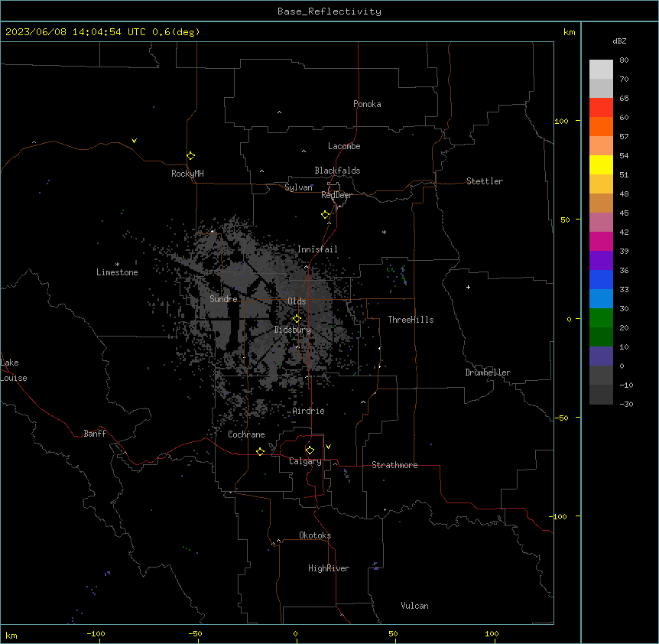Image resolution: width=659 pixels, height=644 pixels.
Task: Click the asterisk marker above the Limestone label
Action: [x=117, y=265]
